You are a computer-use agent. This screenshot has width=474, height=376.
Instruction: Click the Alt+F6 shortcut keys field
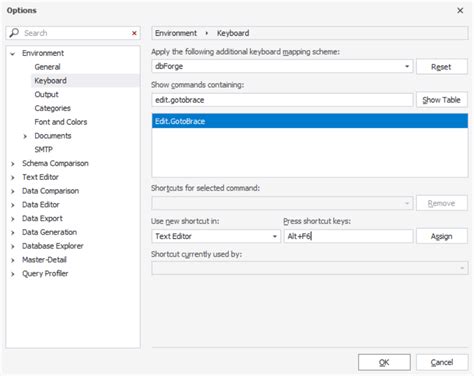348,236
